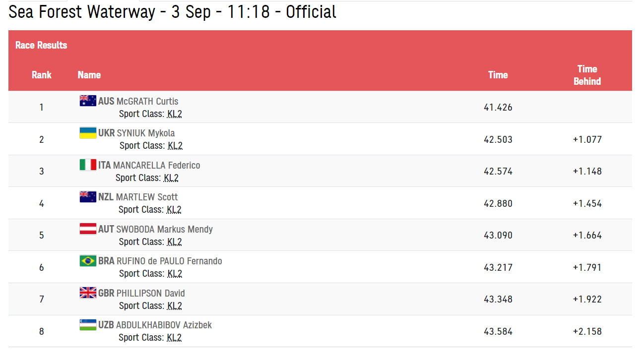Screen dimensions: 641x364
Task: Click the Rank column header
Action: [42, 75]
